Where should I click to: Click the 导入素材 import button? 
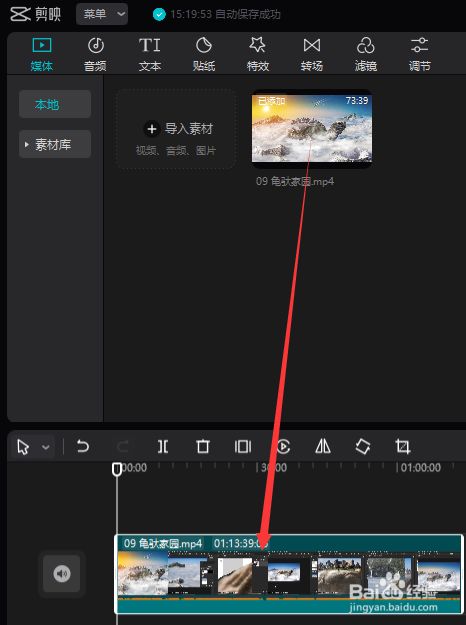point(176,130)
